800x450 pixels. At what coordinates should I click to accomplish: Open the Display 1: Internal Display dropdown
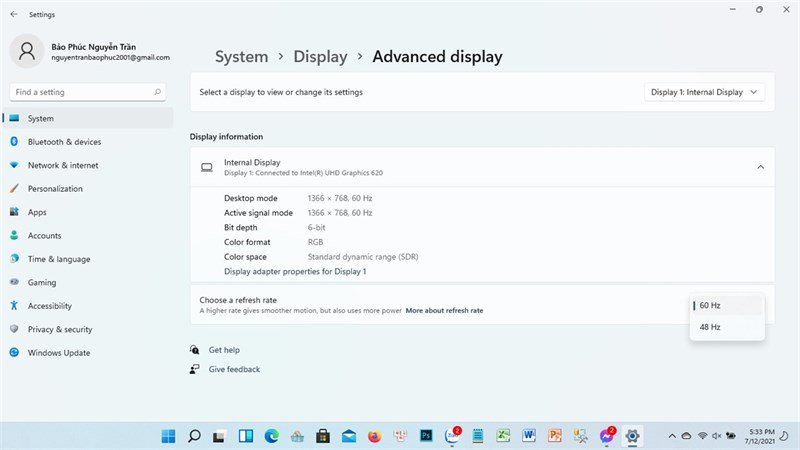(x=705, y=92)
